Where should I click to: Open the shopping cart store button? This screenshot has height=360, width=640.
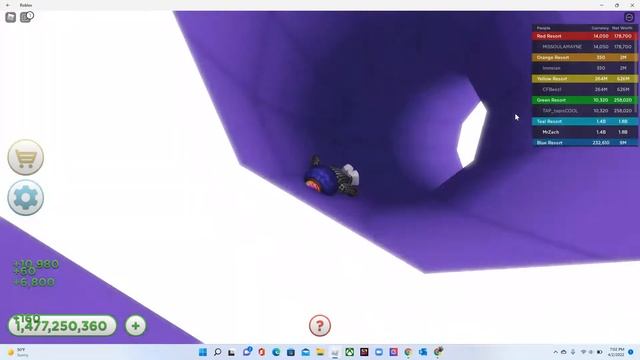26,158
